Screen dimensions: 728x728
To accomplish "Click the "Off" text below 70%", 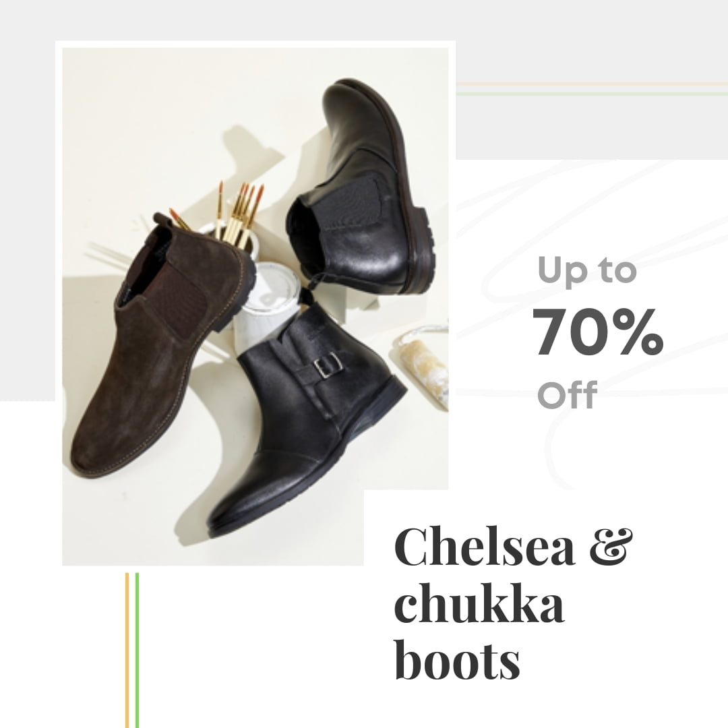I will click(x=567, y=394).
